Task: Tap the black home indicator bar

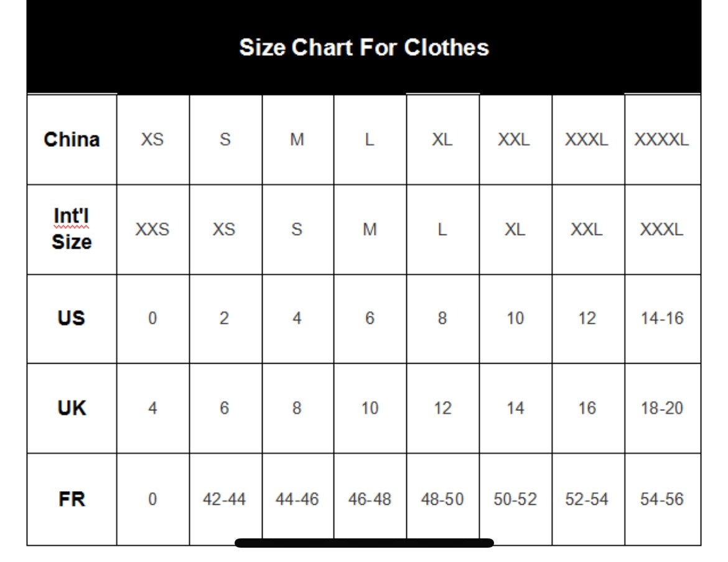Action: pyautogui.click(x=364, y=543)
